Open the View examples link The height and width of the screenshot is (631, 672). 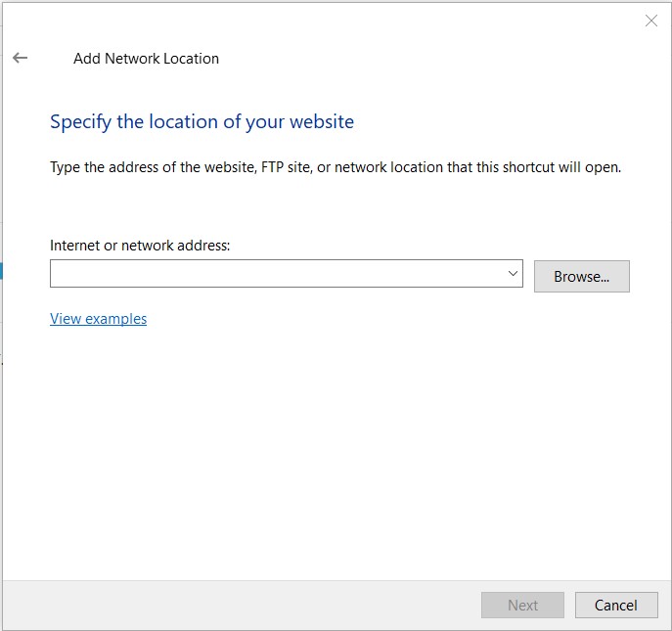[x=98, y=319]
